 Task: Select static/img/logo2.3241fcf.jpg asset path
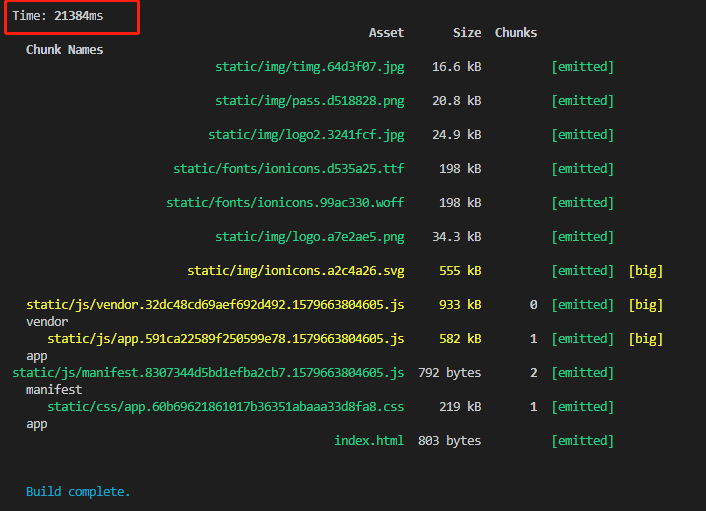point(306,135)
